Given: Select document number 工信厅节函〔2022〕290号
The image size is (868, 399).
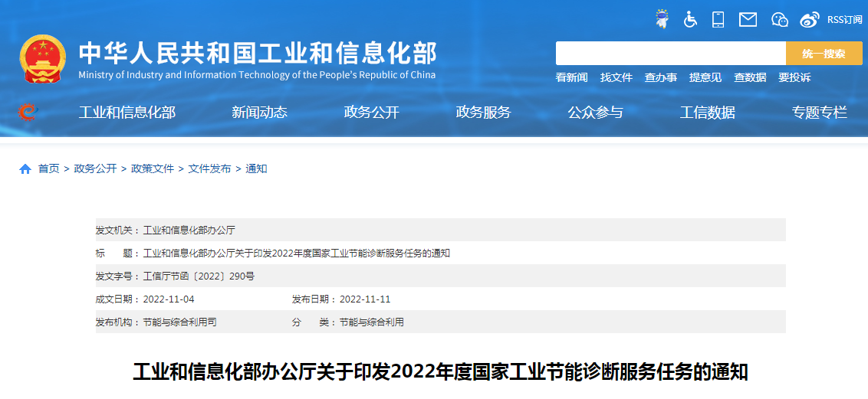Looking at the screenshot, I should pyautogui.click(x=199, y=276).
